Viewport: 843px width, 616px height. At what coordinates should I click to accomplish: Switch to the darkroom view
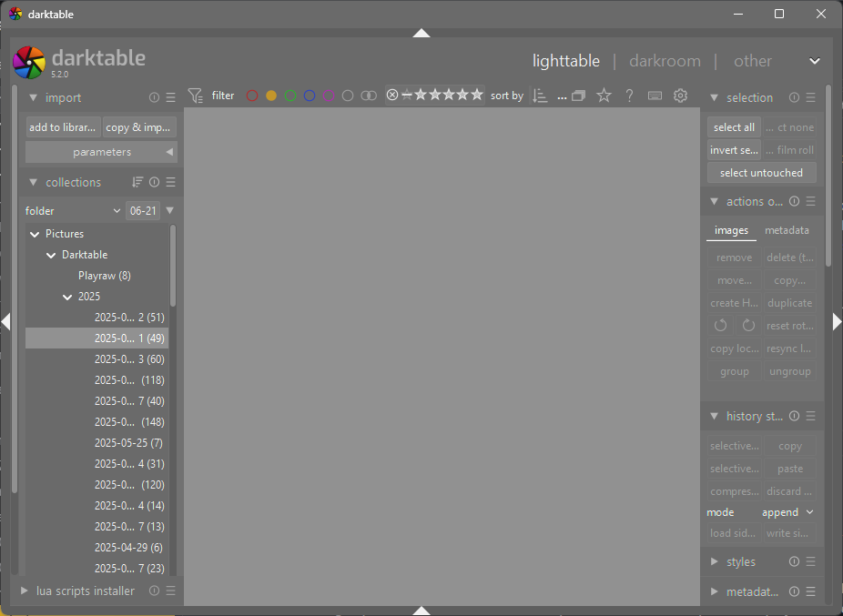point(665,61)
